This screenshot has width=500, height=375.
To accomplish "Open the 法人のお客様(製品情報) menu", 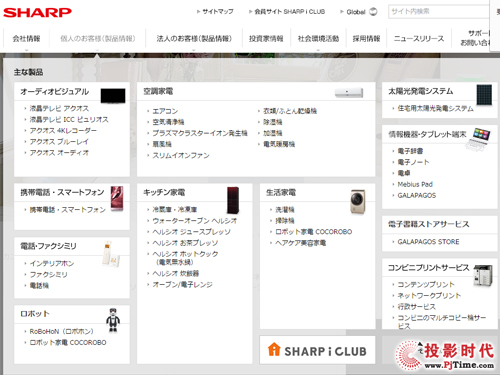I will point(194,39).
